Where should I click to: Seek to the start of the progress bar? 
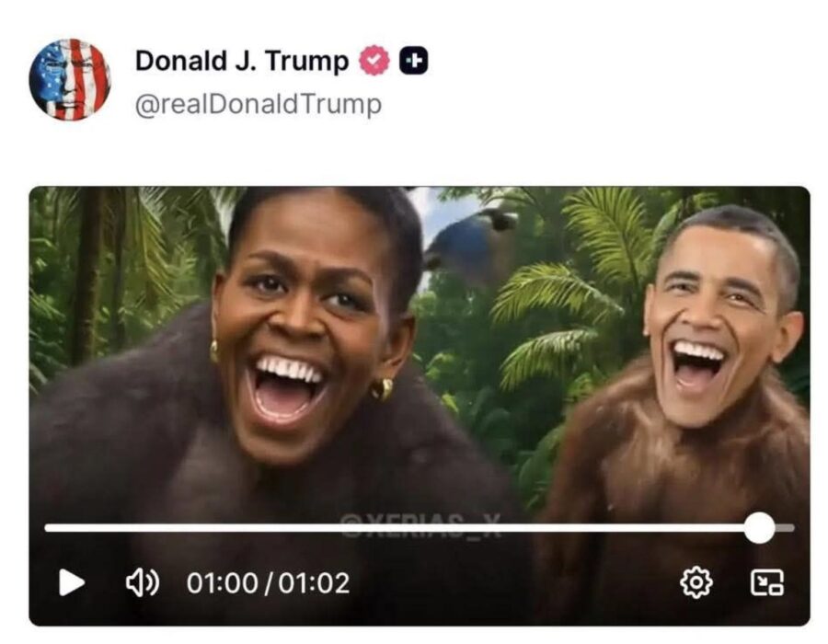[48, 528]
